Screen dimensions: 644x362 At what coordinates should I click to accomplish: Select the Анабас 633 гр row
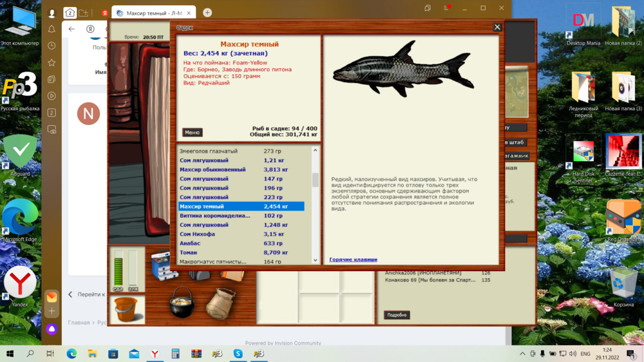[241, 243]
